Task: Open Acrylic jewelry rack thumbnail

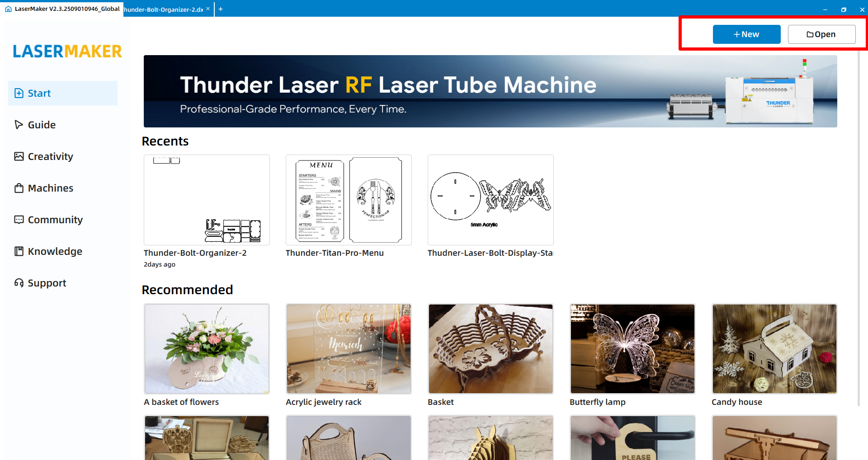Action: point(349,348)
